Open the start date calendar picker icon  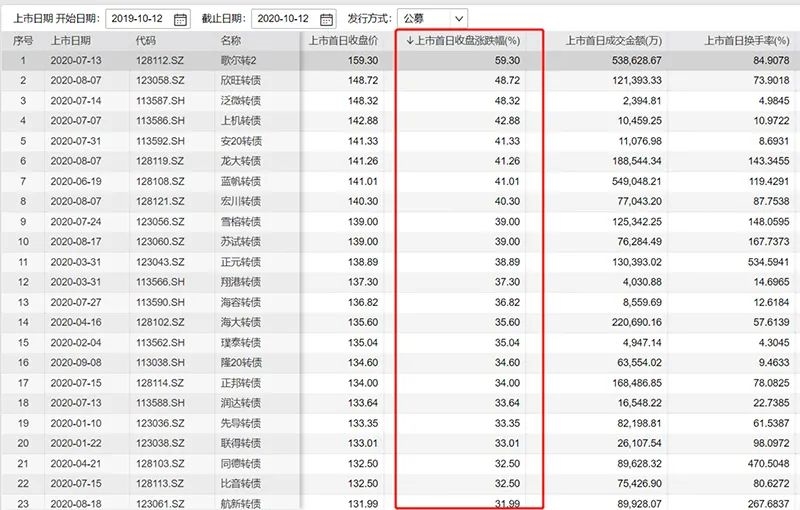pos(180,19)
